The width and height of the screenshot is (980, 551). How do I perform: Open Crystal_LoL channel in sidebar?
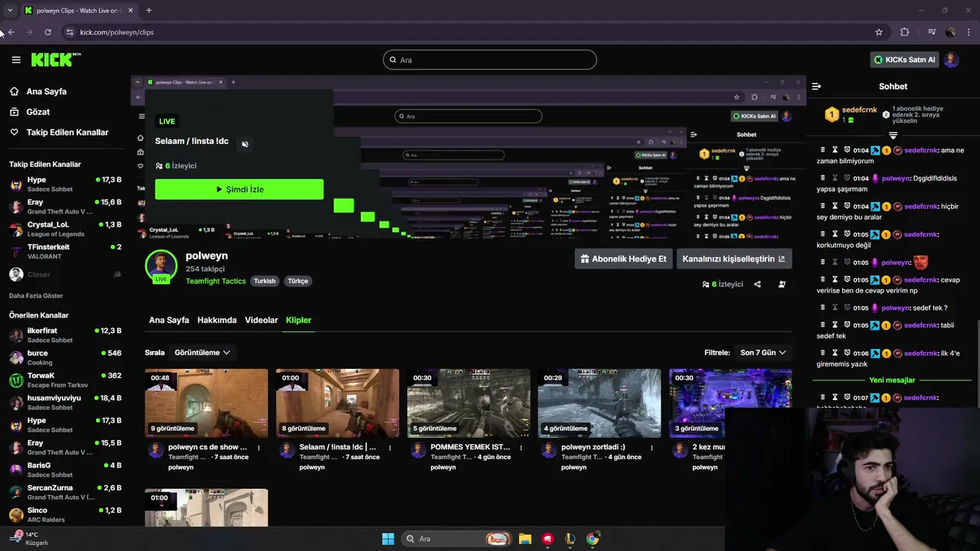65,229
